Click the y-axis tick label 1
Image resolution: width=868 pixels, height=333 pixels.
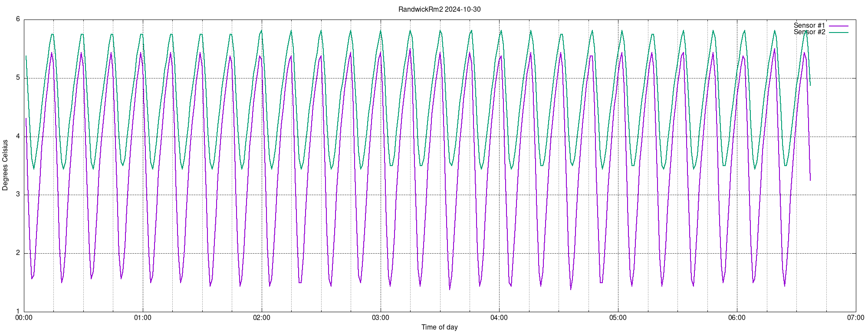(18, 311)
